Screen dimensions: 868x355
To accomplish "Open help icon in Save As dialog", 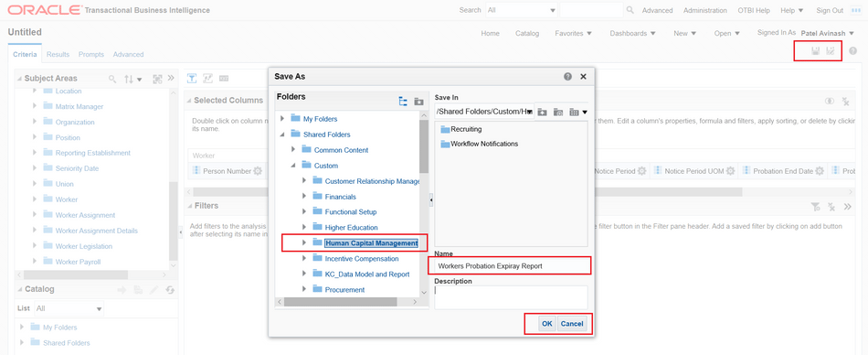I will pos(568,77).
